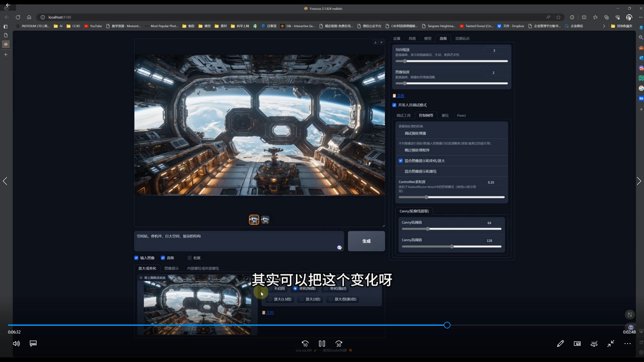Open more options three-dot menu
Viewport: 644px width, 362px height.
628,344
